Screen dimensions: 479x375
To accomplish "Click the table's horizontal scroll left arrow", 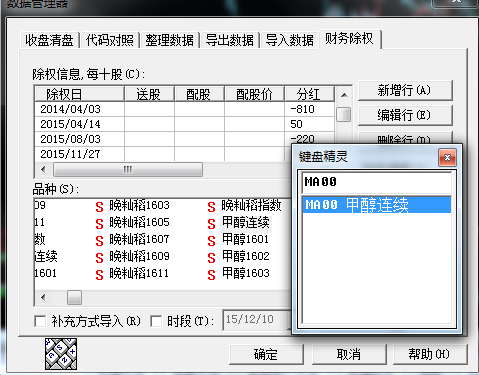I will pos(43,169).
